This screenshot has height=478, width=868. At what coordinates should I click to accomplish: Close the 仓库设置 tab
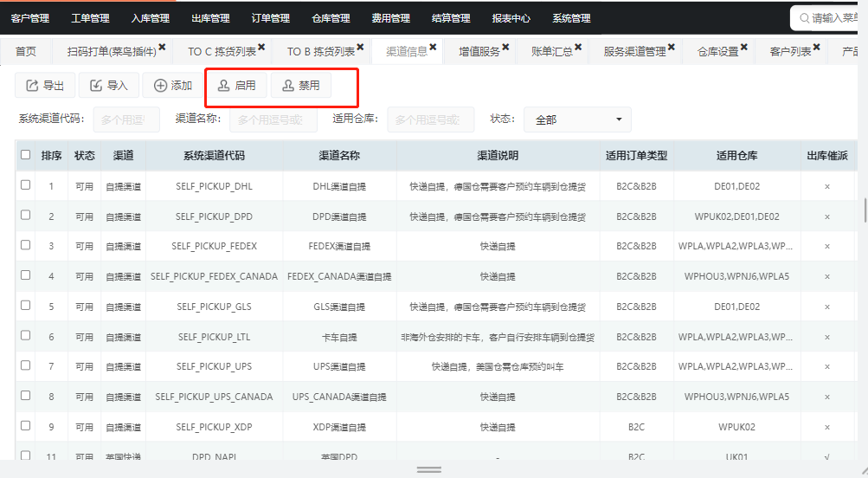click(x=744, y=47)
